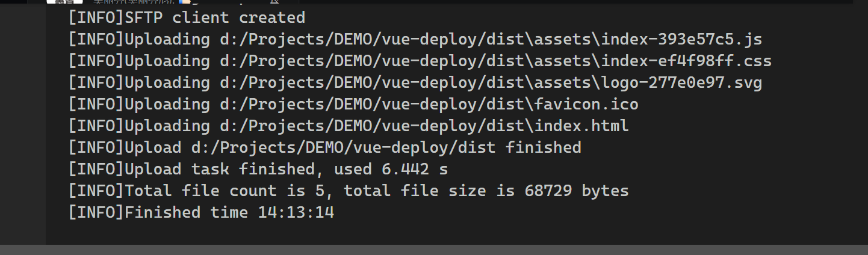
Task: Click the dist\index.html file path
Action: coord(424,126)
